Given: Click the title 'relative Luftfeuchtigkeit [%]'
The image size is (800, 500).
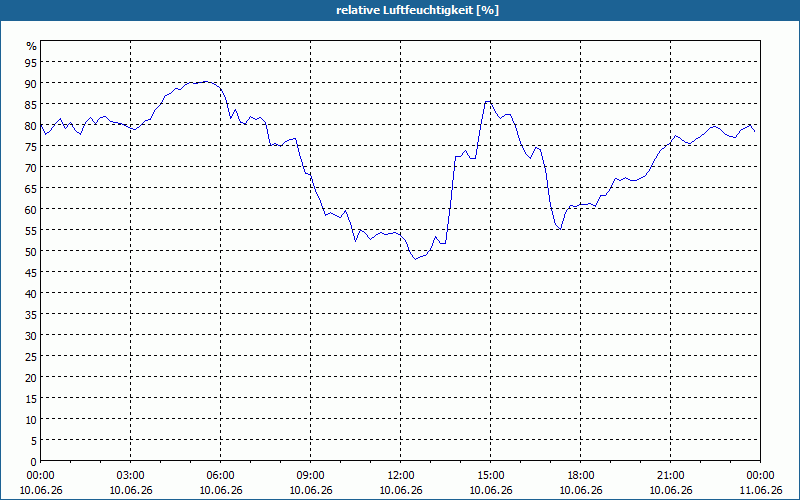Looking at the screenshot, I should pyautogui.click(x=417, y=10).
